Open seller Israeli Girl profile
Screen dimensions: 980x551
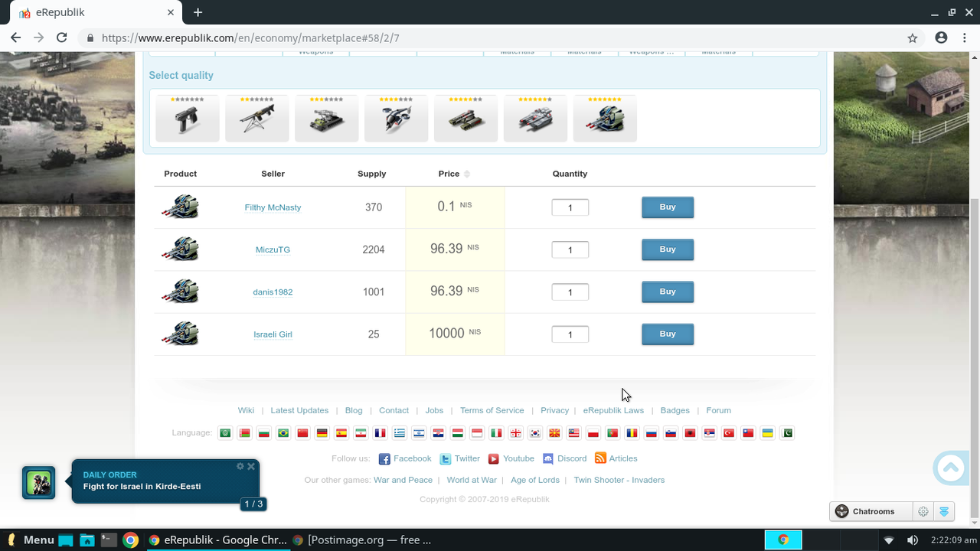(x=273, y=334)
